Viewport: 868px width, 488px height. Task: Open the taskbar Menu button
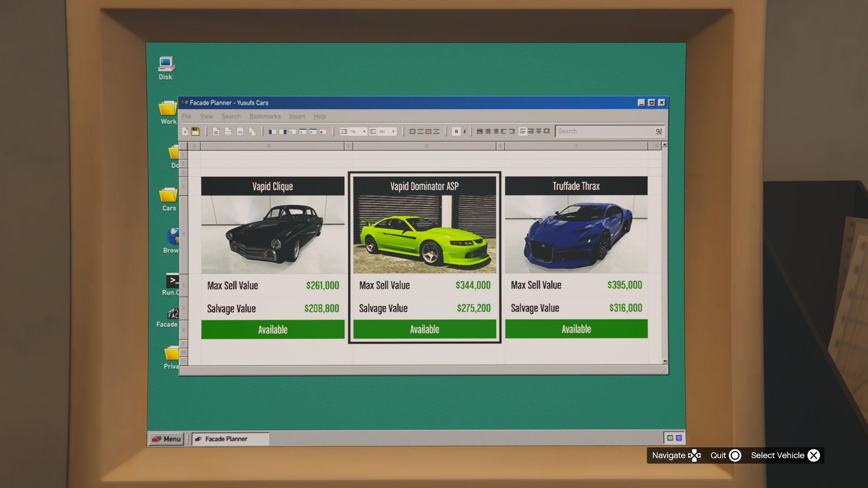(166, 439)
